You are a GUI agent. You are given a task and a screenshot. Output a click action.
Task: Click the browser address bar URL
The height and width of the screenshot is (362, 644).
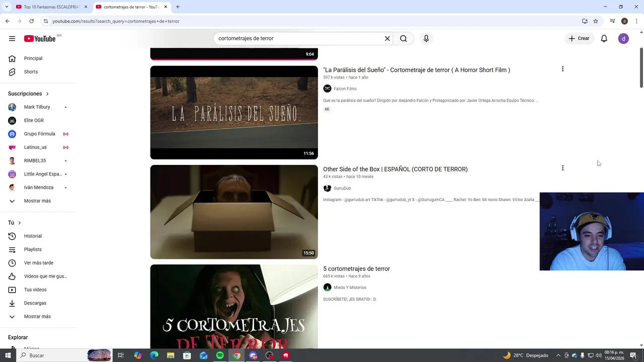[116, 21]
